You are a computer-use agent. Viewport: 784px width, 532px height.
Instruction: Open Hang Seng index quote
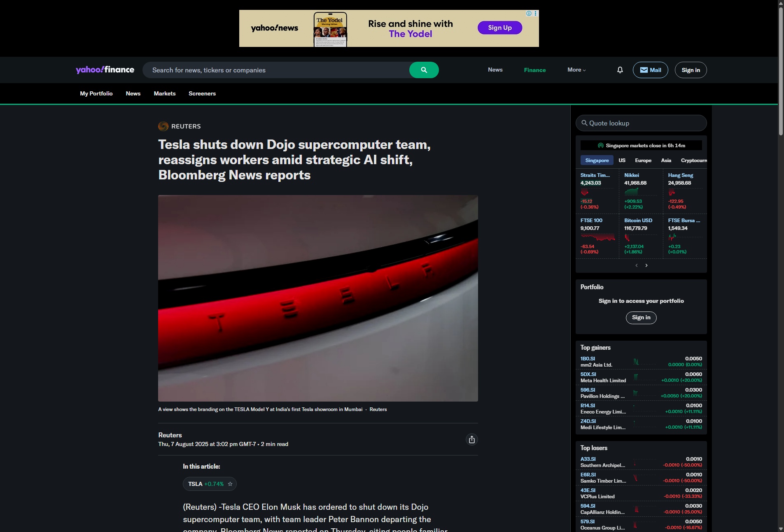[x=680, y=175]
